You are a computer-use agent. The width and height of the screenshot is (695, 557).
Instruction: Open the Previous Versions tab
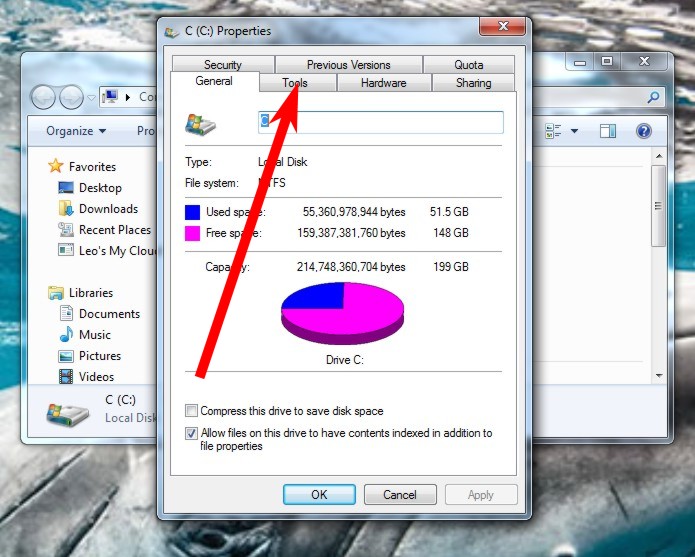[x=348, y=65]
